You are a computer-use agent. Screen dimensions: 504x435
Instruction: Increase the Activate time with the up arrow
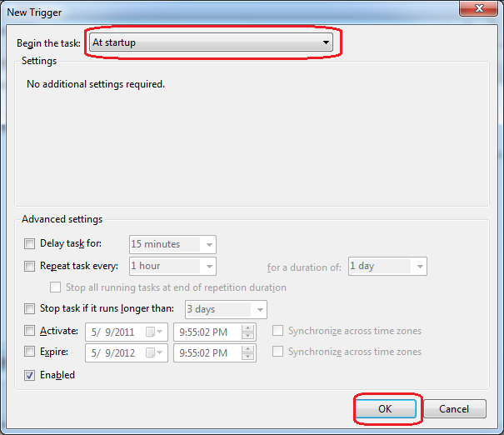coord(247,328)
